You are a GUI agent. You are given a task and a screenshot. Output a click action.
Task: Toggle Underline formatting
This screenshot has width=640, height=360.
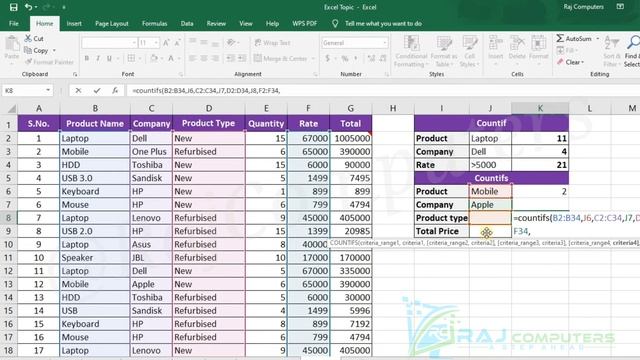coord(109,58)
